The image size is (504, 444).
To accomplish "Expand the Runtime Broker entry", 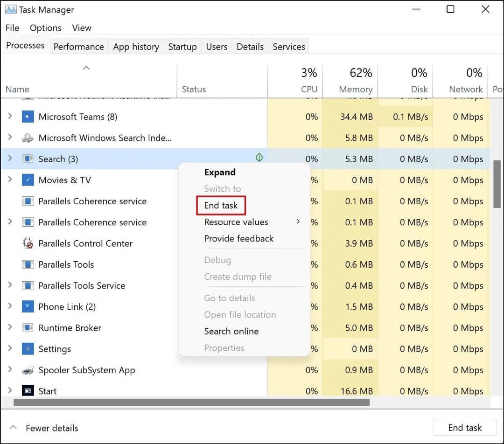I will click(x=10, y=327).
